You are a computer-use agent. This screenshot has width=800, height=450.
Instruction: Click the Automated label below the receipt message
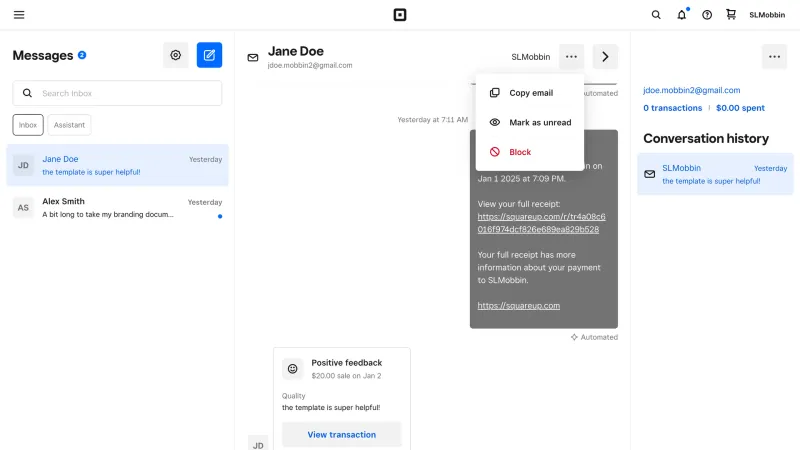coord(594,337)
